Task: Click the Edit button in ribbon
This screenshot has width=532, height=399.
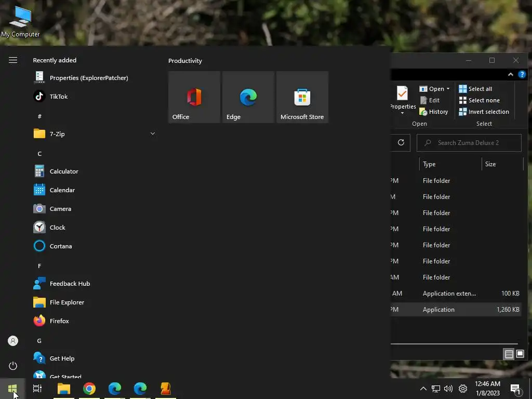Action: click(x=430, y=100)
